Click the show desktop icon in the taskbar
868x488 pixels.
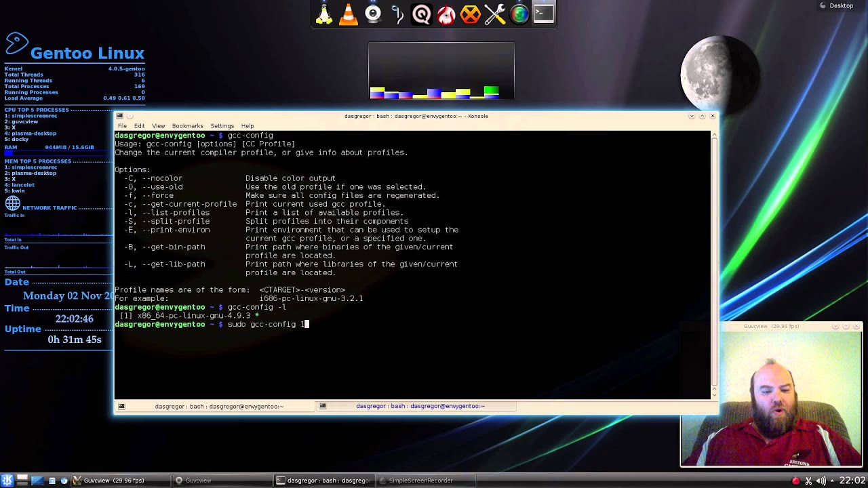pos(37,481)
